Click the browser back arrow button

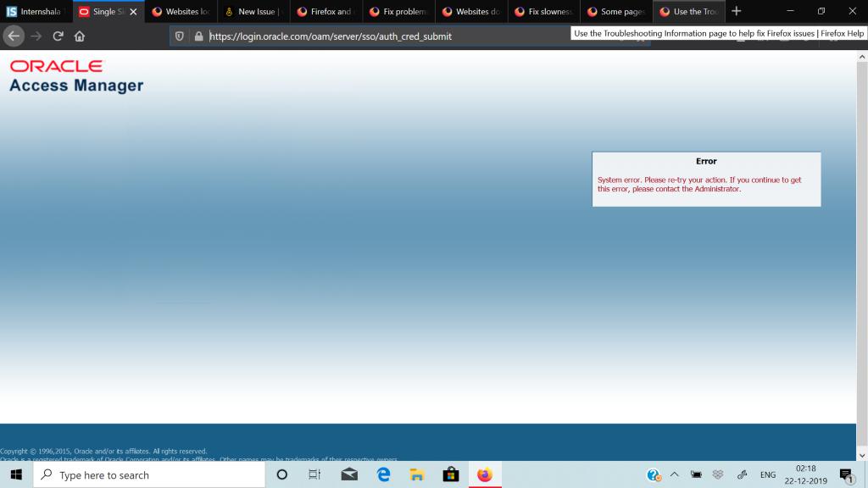(x=14, y=36)
